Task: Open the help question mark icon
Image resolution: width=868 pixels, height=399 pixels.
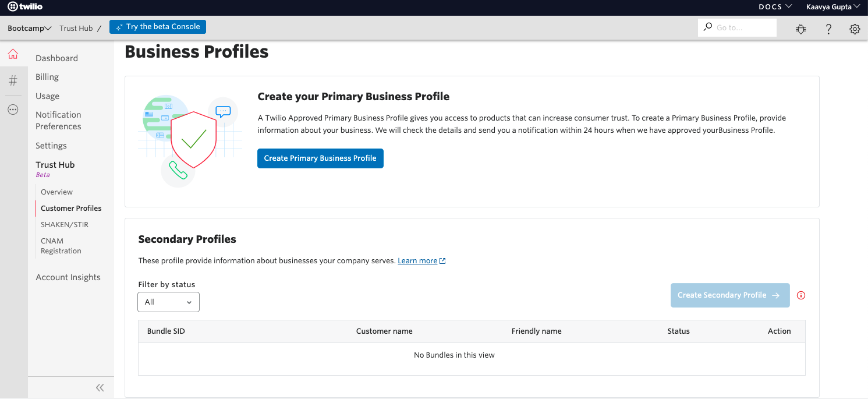Action: pos(828,29)
